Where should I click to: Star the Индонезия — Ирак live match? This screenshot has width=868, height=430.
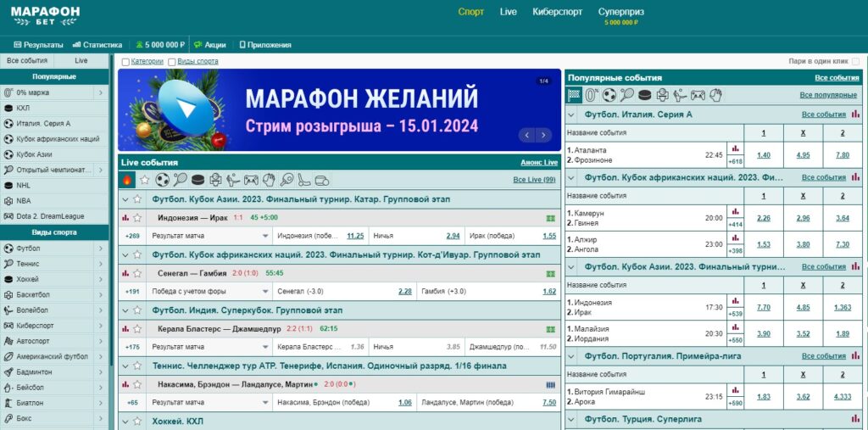pyautogui.click(x=137, y=218)
